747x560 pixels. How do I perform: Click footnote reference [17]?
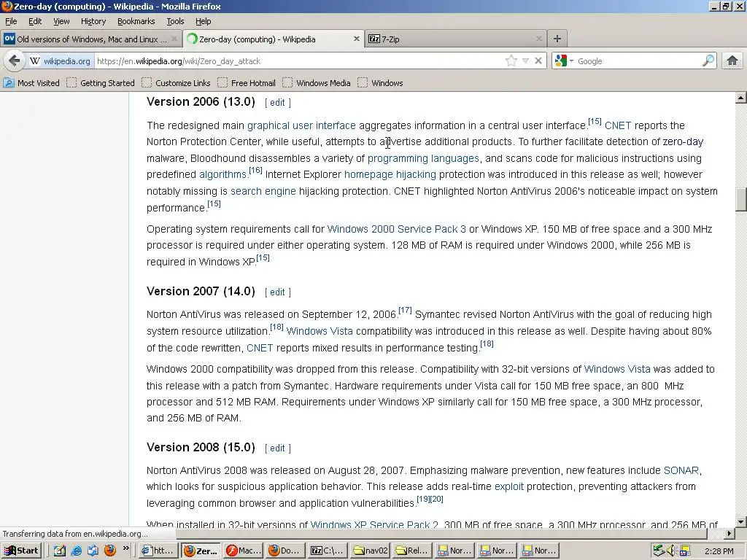[405, 311]
